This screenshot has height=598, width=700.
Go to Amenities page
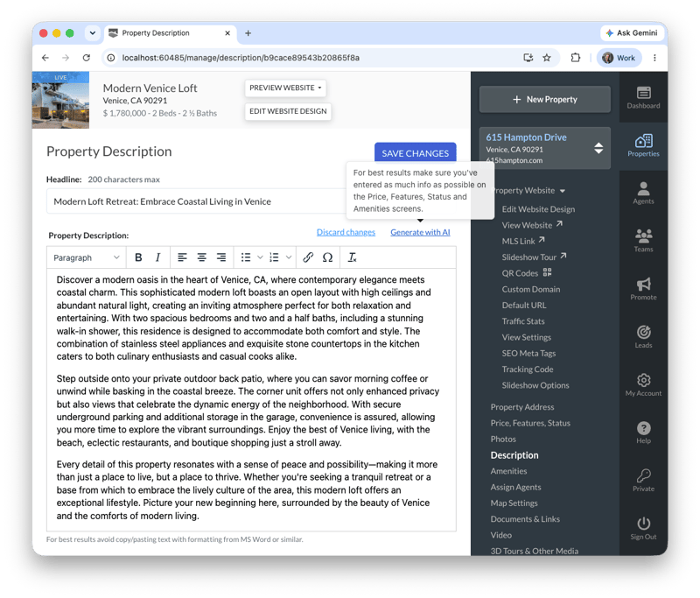(x=508, y=471)
